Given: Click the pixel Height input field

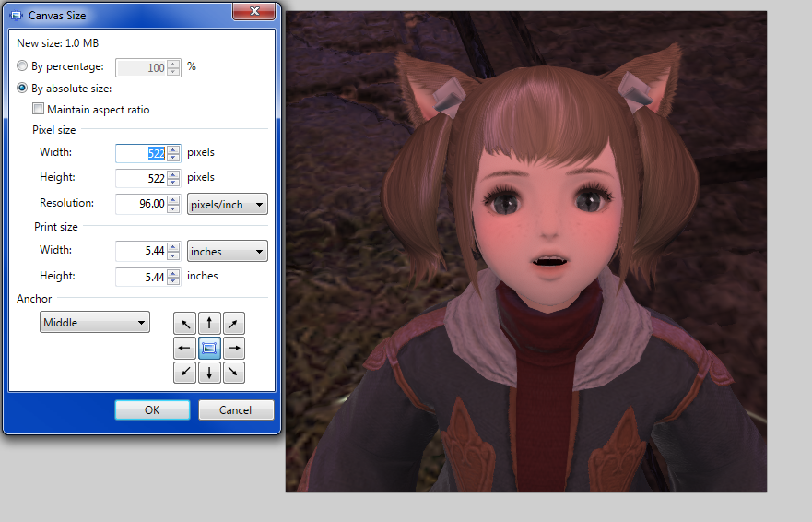Looking at the screenshot, I should [x=141, y=178].
